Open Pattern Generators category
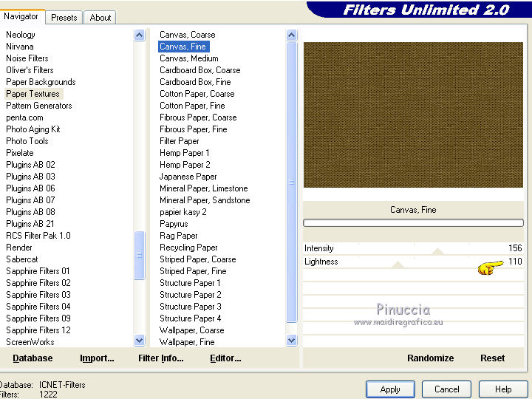This screenshot has width=532, height=399. pos(39,106)
